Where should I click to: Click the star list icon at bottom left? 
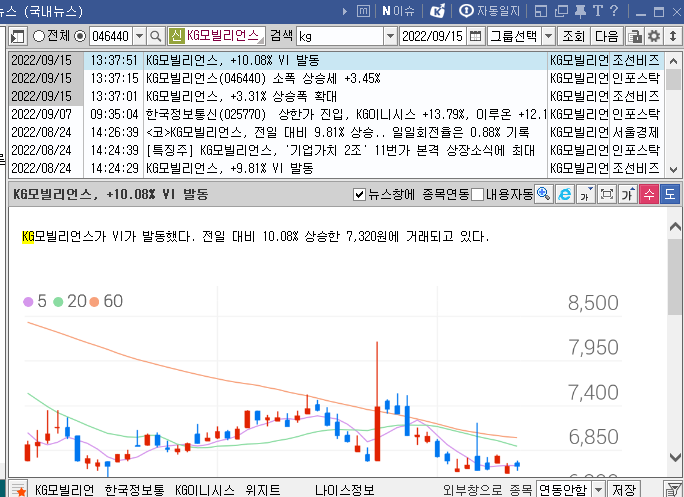(18, 489)
